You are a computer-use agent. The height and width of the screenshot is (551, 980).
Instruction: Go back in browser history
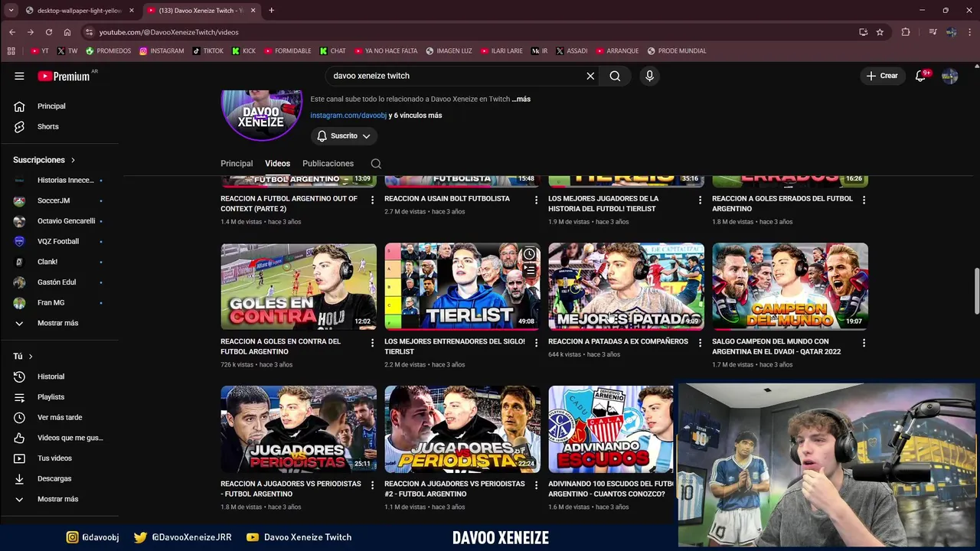pos(12,32)
